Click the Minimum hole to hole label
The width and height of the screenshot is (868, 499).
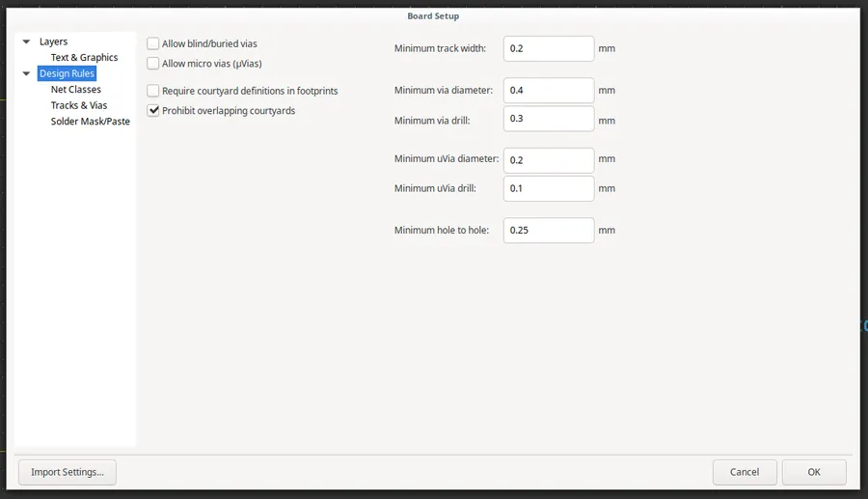(x=442, y=231)
